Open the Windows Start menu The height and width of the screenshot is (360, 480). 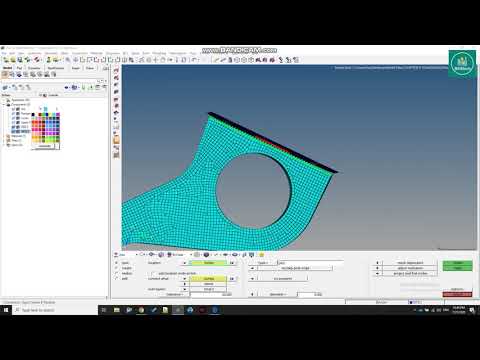point(6,310)
